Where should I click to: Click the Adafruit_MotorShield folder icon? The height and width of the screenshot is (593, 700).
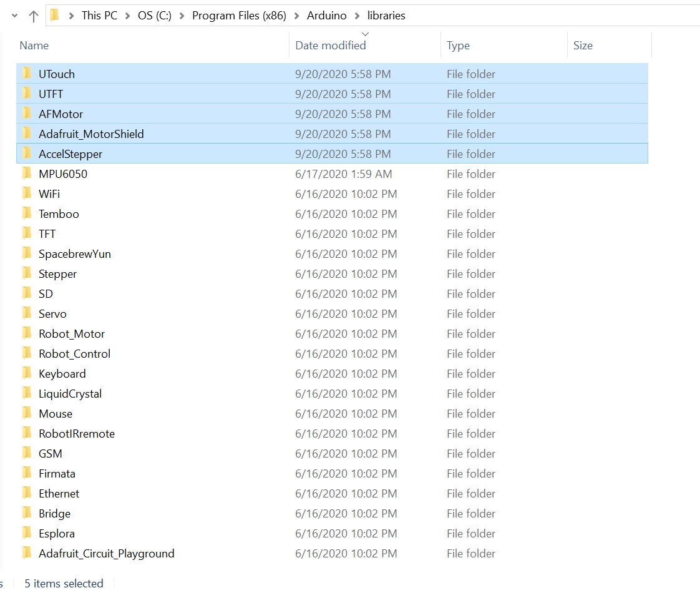27,133
